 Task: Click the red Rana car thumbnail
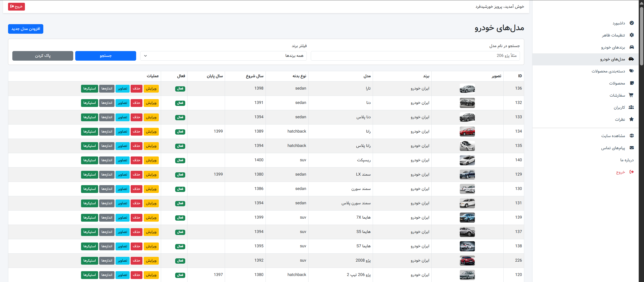coord(467,132)
